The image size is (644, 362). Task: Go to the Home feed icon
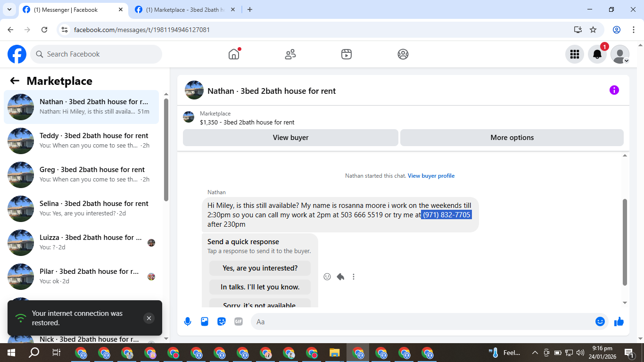pos(234,54)
